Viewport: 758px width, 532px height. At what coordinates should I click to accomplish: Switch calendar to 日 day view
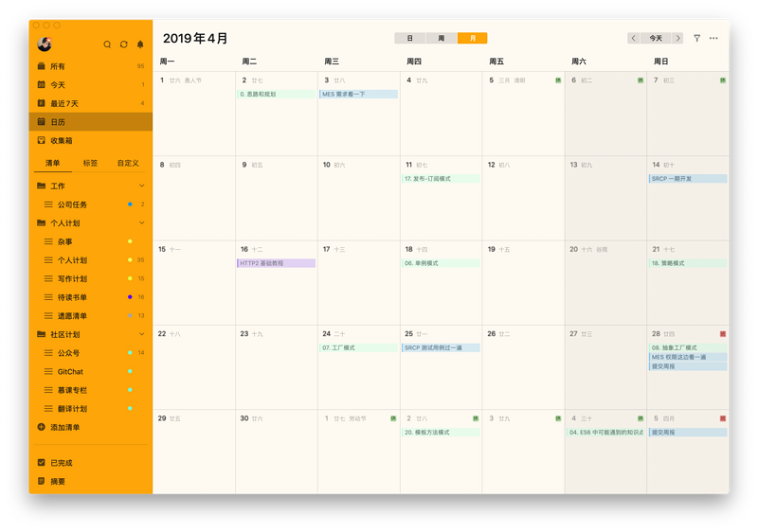[x=410, y=38]
